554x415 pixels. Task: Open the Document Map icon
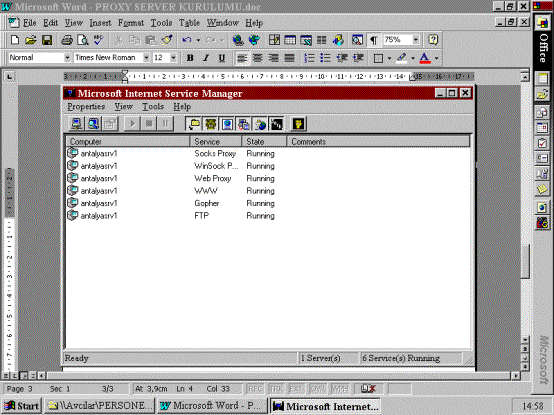pyautogui.click(x=357, y=40)
